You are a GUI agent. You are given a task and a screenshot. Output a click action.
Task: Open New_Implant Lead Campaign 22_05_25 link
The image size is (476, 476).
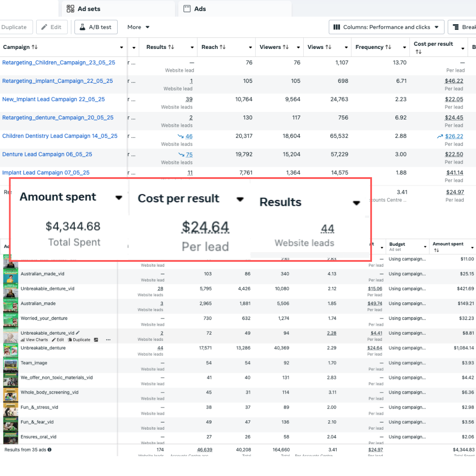coord(53,99)
